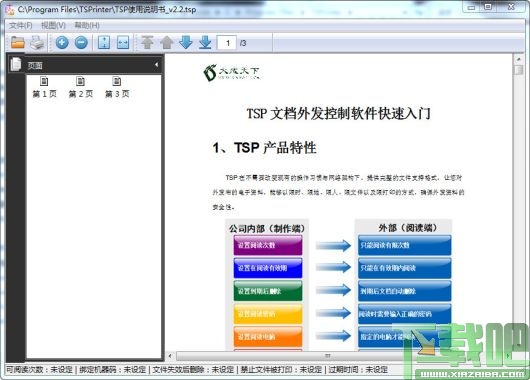This screenshot has height=380, width=530.
Task: Jump to last page arrow icon
Action: pyautogui.click(x=205, y=43)
